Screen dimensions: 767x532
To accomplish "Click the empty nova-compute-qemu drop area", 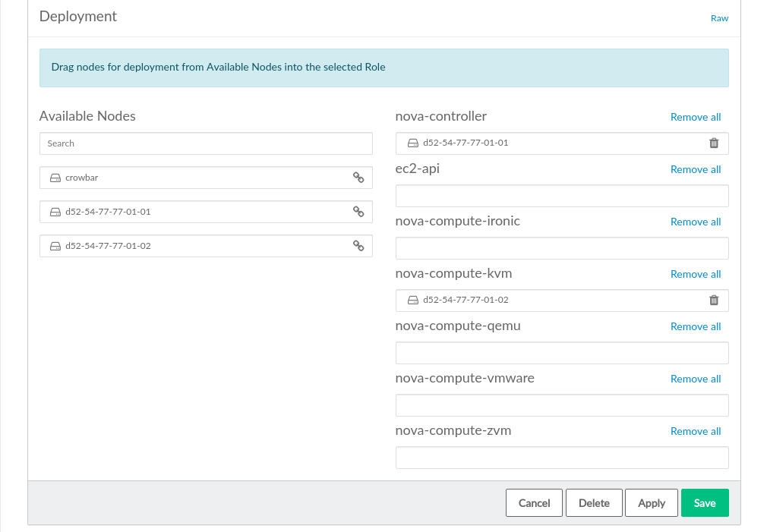I will click(x=562, y=353).
